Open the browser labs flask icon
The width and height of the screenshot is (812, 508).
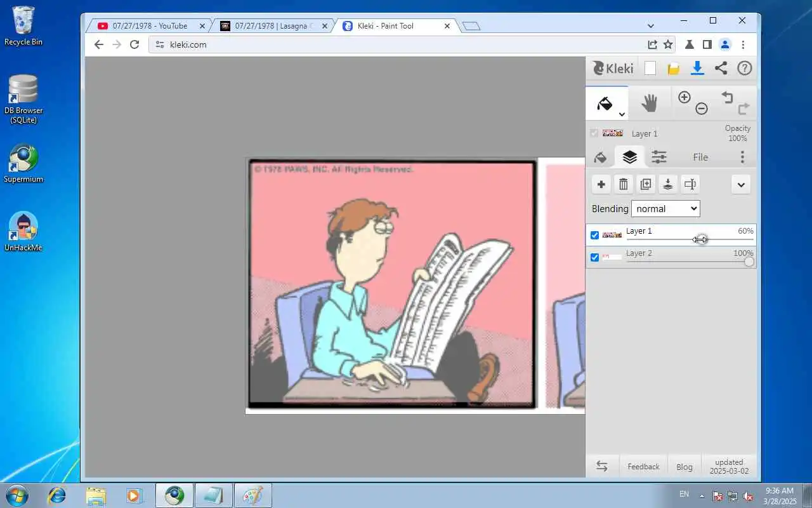click(690, 44)
